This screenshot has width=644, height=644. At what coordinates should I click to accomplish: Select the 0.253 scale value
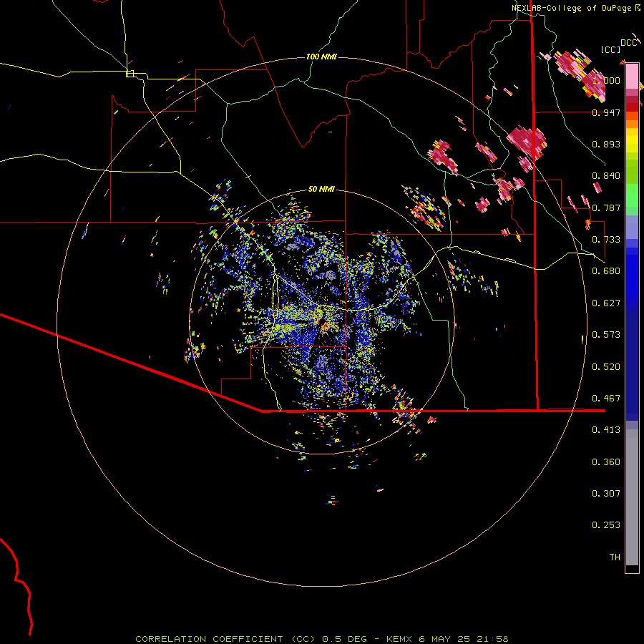(x=606, y=525)
